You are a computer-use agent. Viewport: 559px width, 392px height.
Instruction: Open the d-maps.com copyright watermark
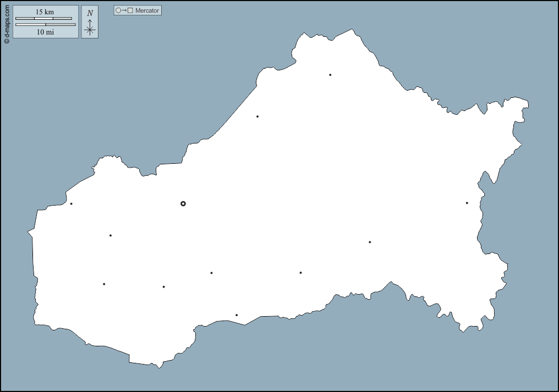(7, 24)
